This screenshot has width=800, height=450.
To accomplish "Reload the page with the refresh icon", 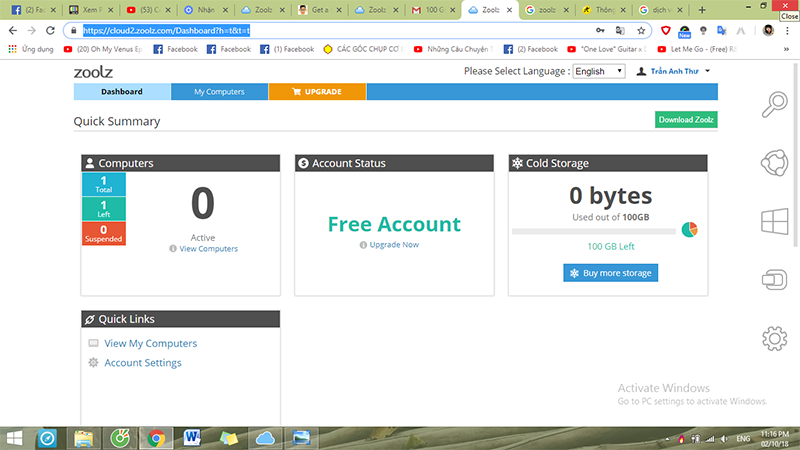I will (x=50, y=31).
